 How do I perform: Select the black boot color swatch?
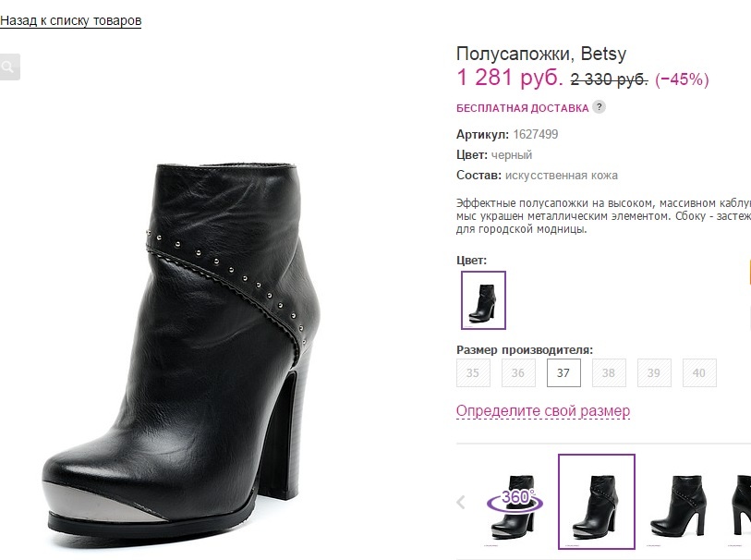pyautogui.click(x=483, y=300)
